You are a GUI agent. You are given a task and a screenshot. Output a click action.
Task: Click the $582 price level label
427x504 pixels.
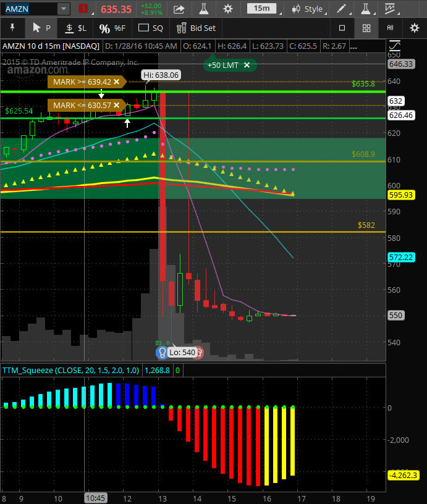pyautogui.click(x=366, y=225)
